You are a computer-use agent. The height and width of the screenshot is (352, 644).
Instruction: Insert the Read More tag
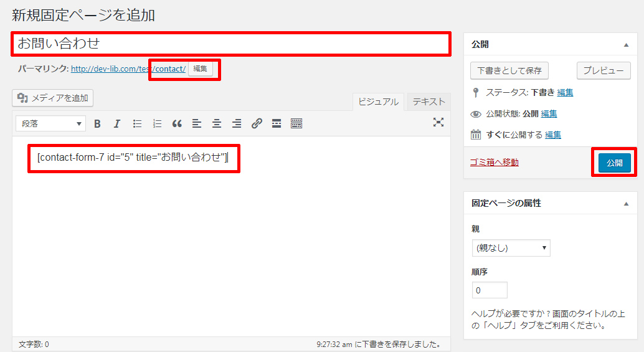277,123
